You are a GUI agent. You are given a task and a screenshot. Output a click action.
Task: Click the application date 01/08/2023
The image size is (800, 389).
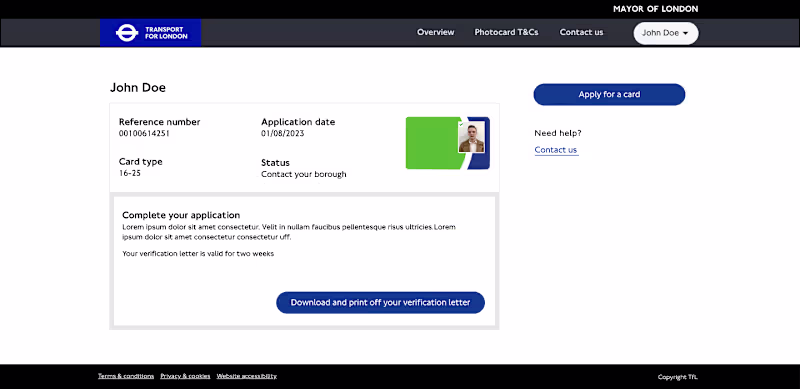tap(283, 134)
